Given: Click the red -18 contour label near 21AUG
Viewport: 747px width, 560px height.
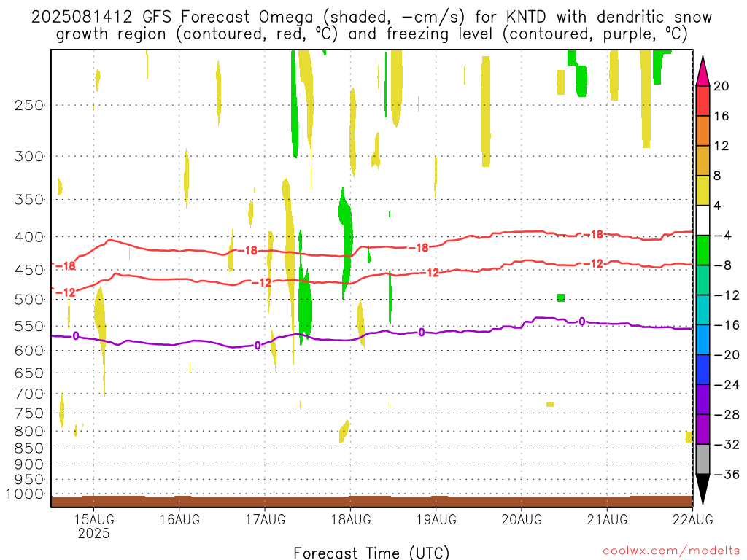Looking at the screenshot, I should tap(594, 234).
